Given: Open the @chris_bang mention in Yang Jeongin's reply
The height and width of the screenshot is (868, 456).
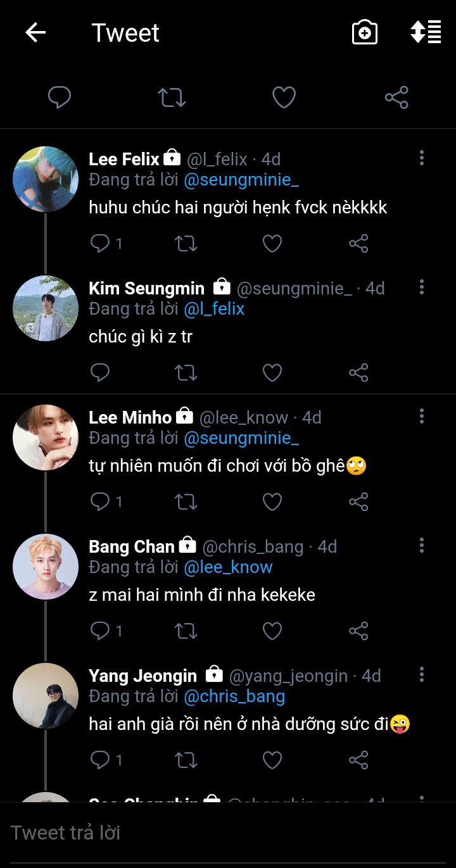Looking at the screenshot, I should click(234, 696).
